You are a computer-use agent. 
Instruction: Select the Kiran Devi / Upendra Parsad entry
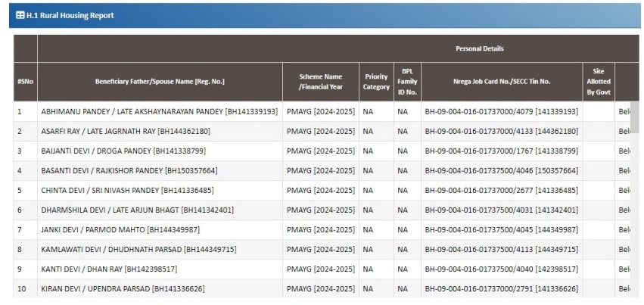(x=122, y=288)
